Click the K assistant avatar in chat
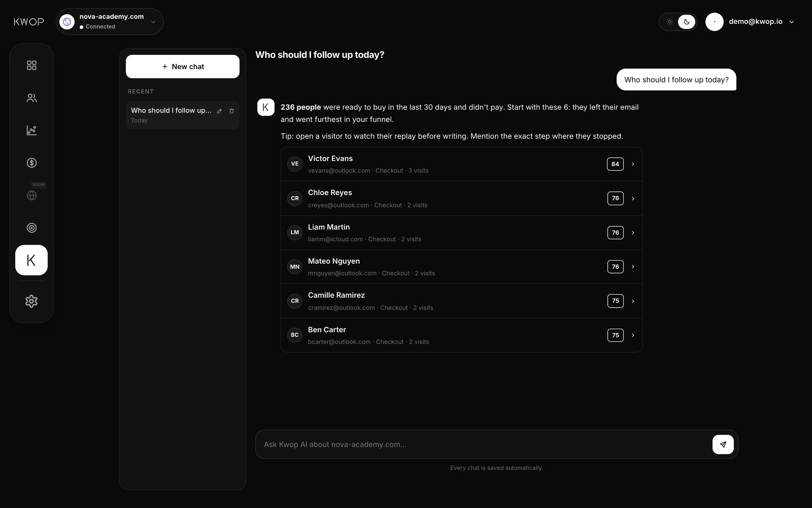 (266, 107)
